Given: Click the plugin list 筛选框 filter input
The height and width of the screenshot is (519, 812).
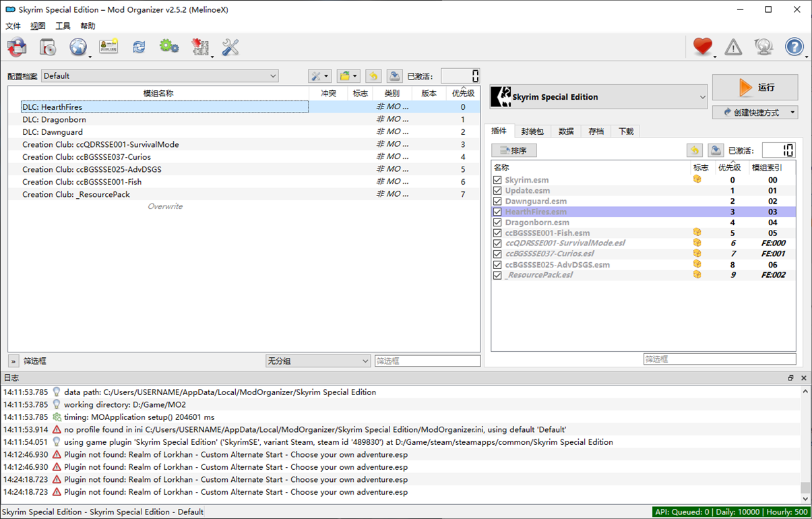Looking at the screenshot, I should pyautogui.click(x=720, y=359).
